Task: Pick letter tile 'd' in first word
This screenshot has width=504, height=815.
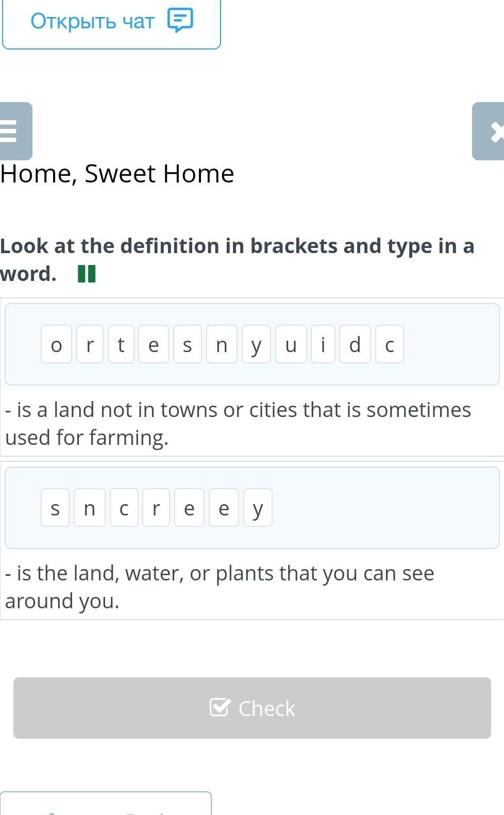Action: click(355, 344)
